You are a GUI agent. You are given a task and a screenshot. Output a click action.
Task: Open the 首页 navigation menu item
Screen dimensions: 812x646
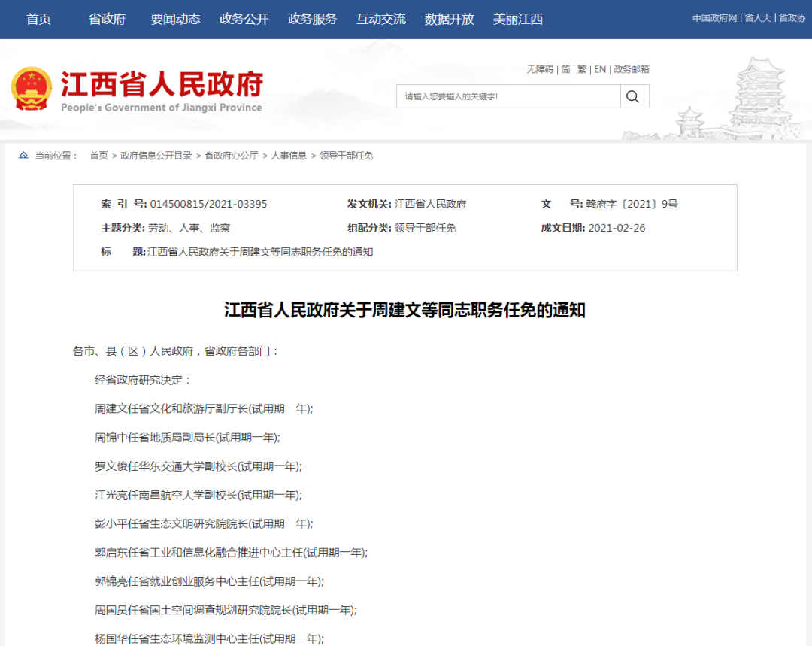point(38,19)
